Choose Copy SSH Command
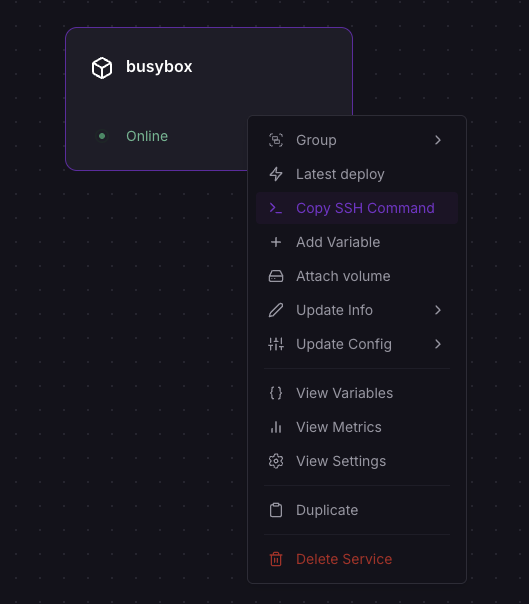Image resolution: width=529 pixels, height=604 pixels. (357, 208)
